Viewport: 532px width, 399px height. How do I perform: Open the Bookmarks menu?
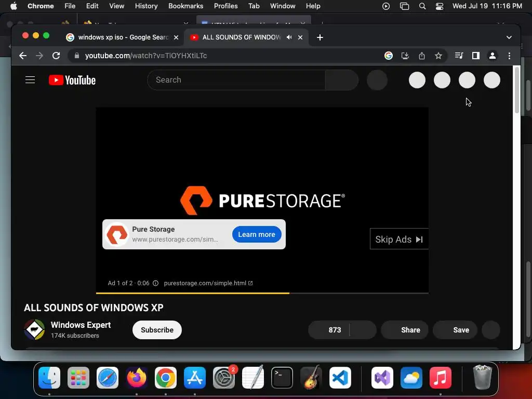[185, 6]
